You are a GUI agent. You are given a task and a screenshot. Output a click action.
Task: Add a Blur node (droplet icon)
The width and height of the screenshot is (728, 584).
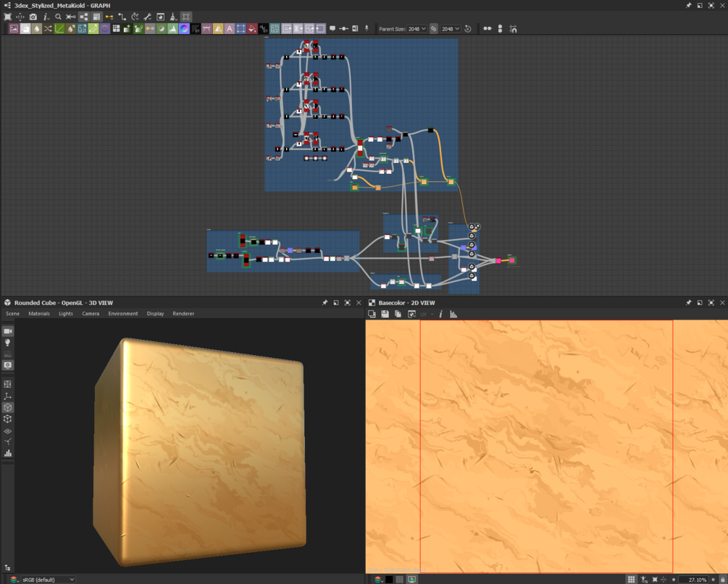(x=37, y=29)
